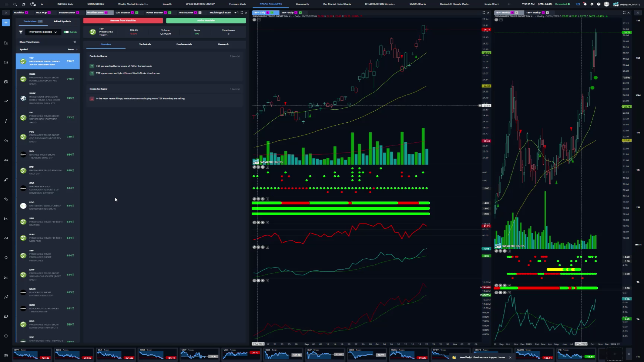Open the QQQ 1min mini chart
The image size is (644, 362).
click(x=74, y=354)
